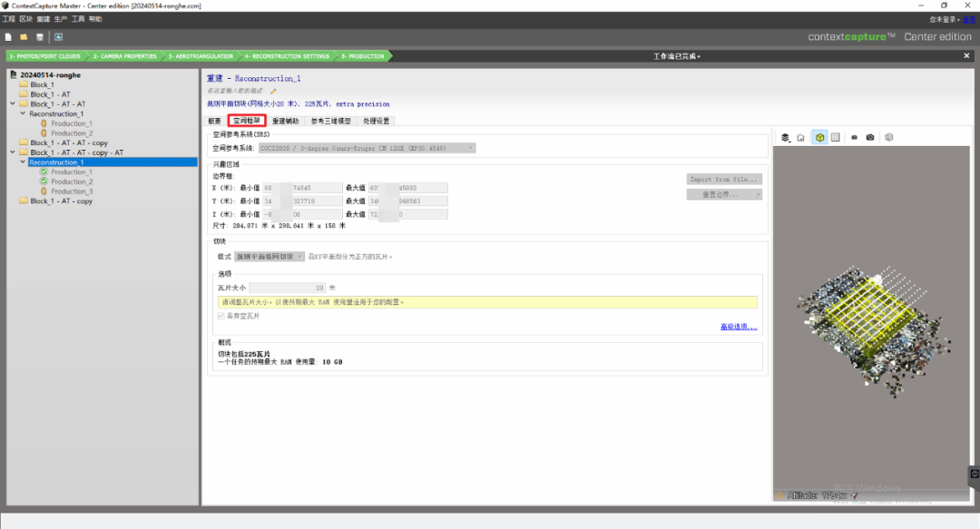Open the arrow beside the 重置边界 button
This screenshot has width=980, height=529.
click(x=759, y=194)
